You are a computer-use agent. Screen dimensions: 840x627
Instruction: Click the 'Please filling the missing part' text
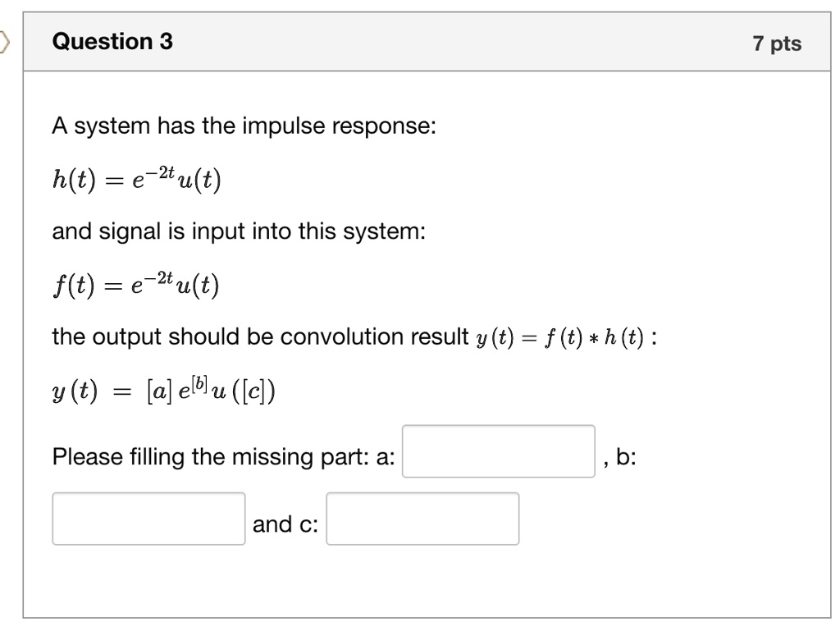click(211, 456)
